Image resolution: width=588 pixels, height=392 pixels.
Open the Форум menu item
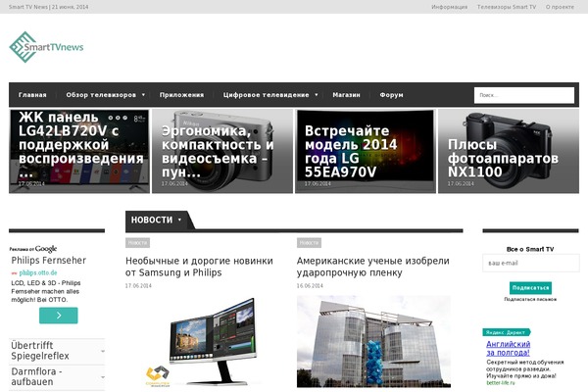pos(391,95)
